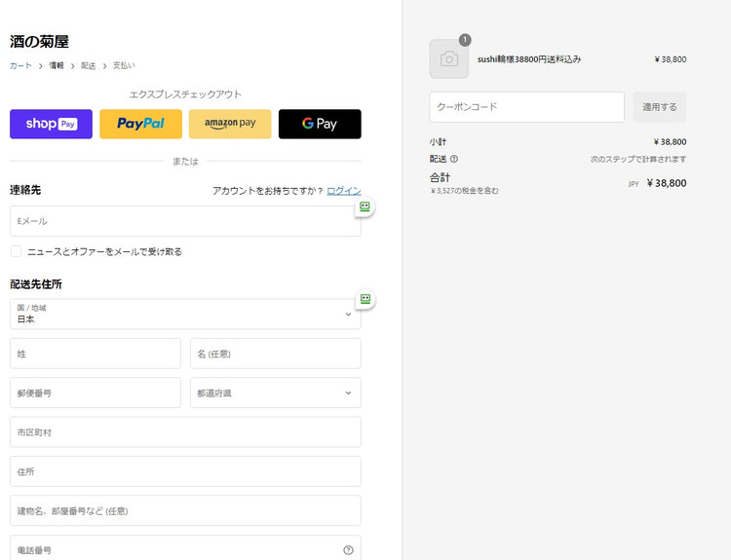The width and height of the screenshot is (731, 560).
Task: Choose the Amazon Pay checkout option
Action: click(230, 124)
